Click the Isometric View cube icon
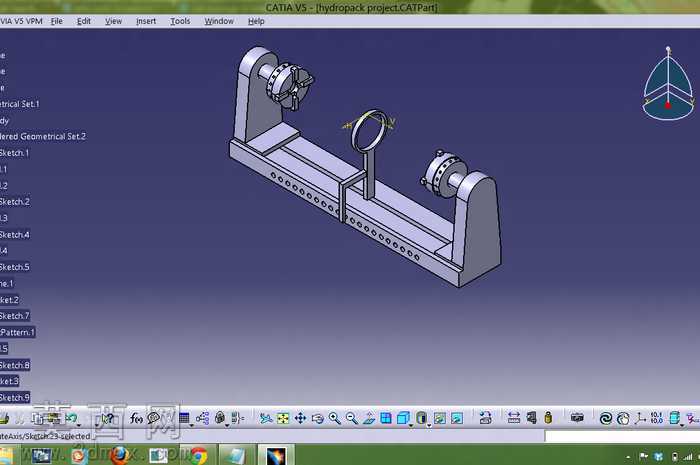Image resolution: width=700 pixels, height=465 pixels. click(403, 418)
